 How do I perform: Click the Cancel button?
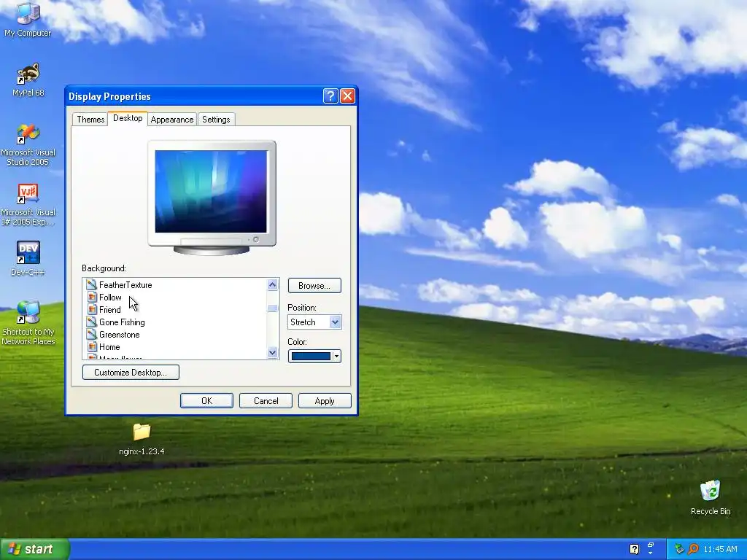[x=266, y=400]
